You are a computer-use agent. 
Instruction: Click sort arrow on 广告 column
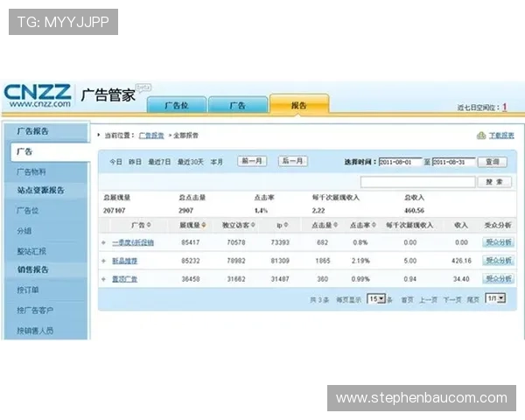click(149, 225)
